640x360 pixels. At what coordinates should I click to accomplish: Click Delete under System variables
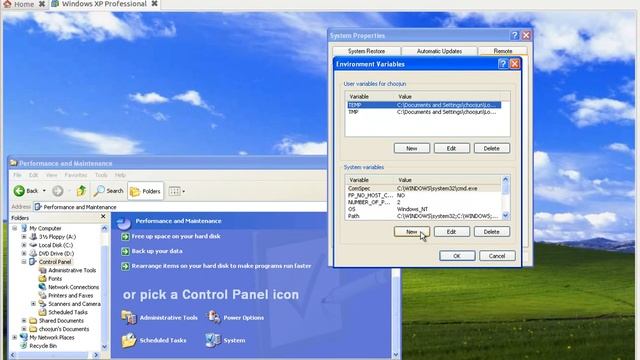pyautogui.click(x=492, y=231)
